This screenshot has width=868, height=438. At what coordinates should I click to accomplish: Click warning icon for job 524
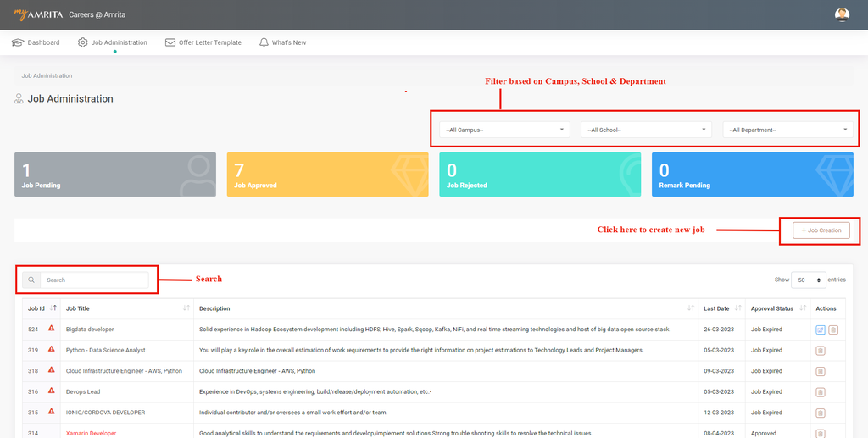tap(52, 329)
